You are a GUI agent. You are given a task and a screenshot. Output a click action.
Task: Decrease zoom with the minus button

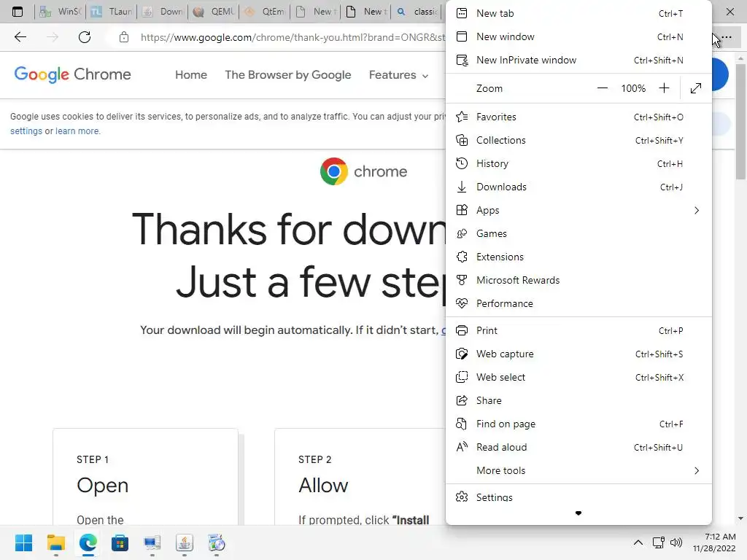coord(602,88)
